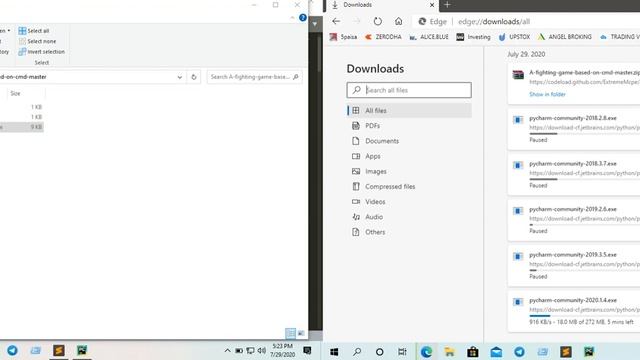Click pycharm-community-2018.2.8.exe download entry
Screen dimensions: 640x360
pos(573,118)
